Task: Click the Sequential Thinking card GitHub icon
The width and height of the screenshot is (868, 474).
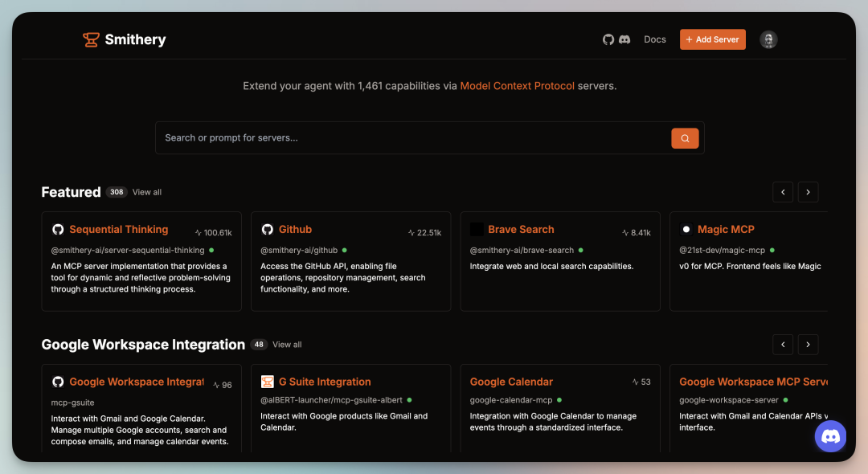Action: (x=58, y=230)
